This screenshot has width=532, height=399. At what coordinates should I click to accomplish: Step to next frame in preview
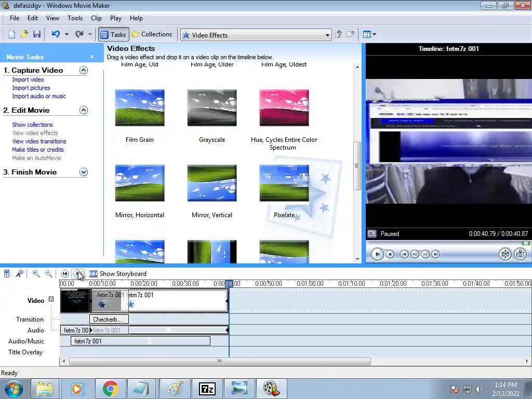(x=425, y=254)
